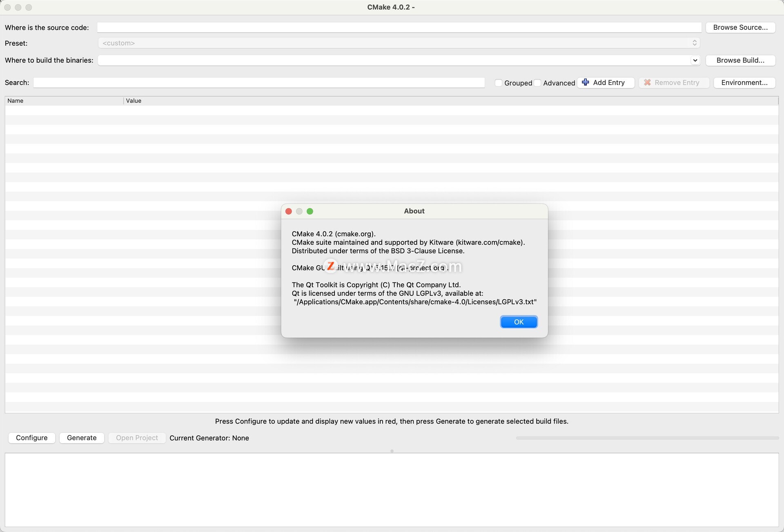This screenshot has width=784, height=532.
Task: Click the Configure button
Action: point(32,438)
